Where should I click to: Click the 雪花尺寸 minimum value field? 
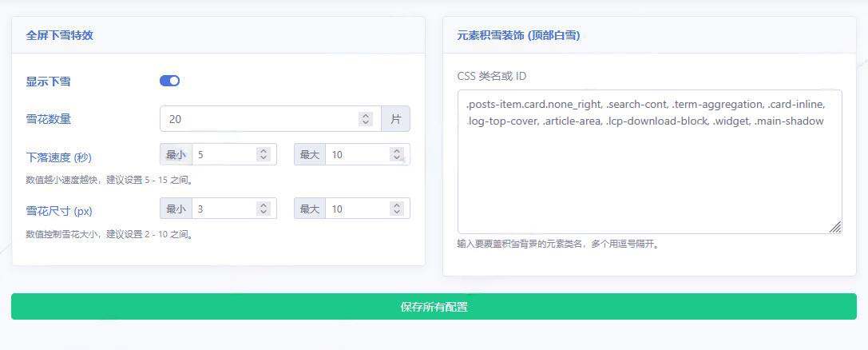pos(222,209)
